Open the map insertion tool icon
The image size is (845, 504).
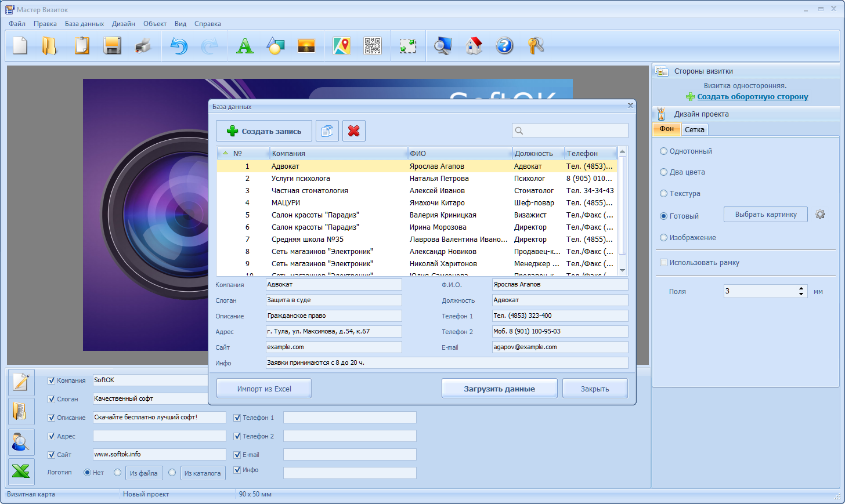point(342,46)
